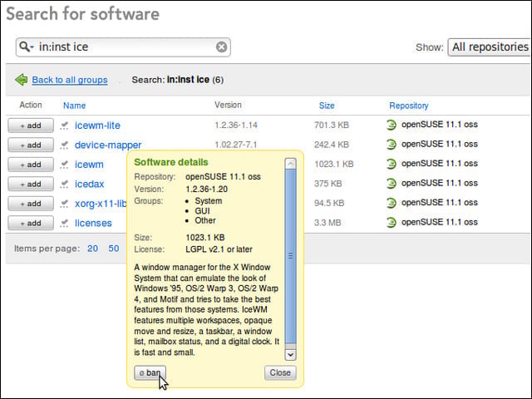
Task: Click package icon beside device-mapper
Action: [64, 145]
